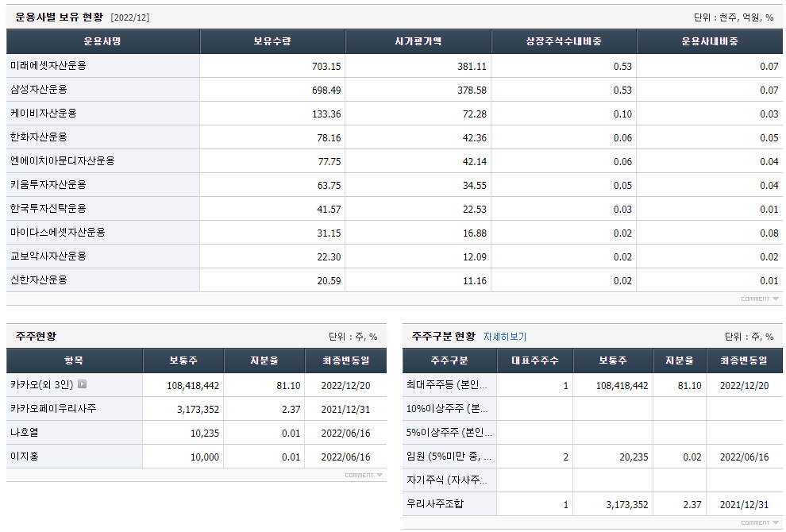786x532 pixels.
Task: Click the 주주구분 현황 section title
Action: (x=444, y=336)
